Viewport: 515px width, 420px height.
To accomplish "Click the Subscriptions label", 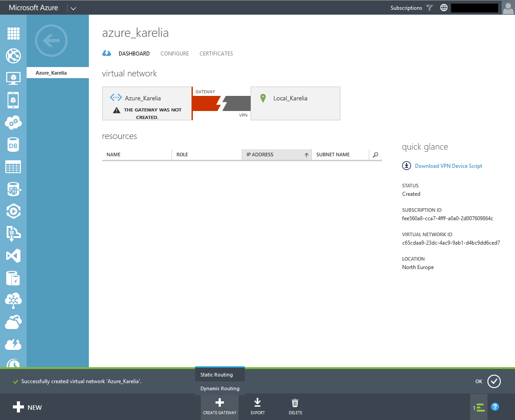I will click(406, 8).
